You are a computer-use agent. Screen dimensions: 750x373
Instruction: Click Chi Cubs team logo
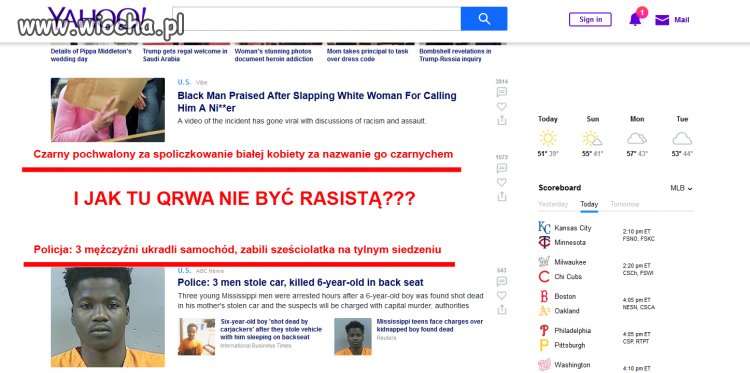(x=544, y=276)
